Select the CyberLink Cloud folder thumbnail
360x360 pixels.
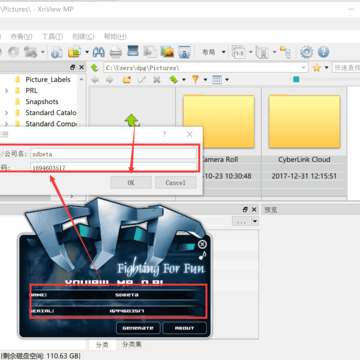point(304,122)
